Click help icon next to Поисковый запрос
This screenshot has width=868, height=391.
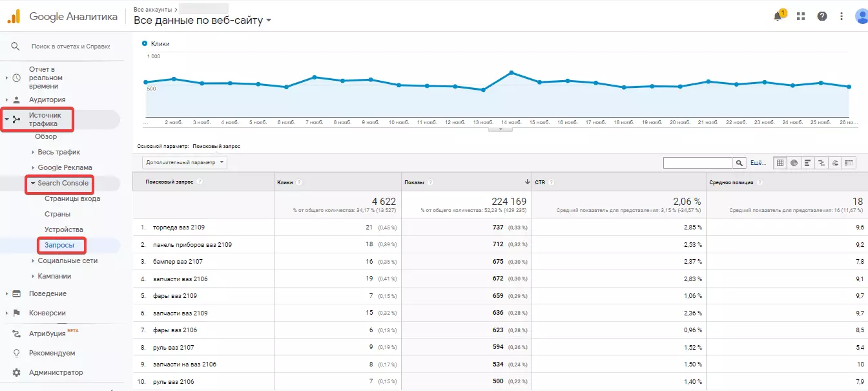point(200,182)
